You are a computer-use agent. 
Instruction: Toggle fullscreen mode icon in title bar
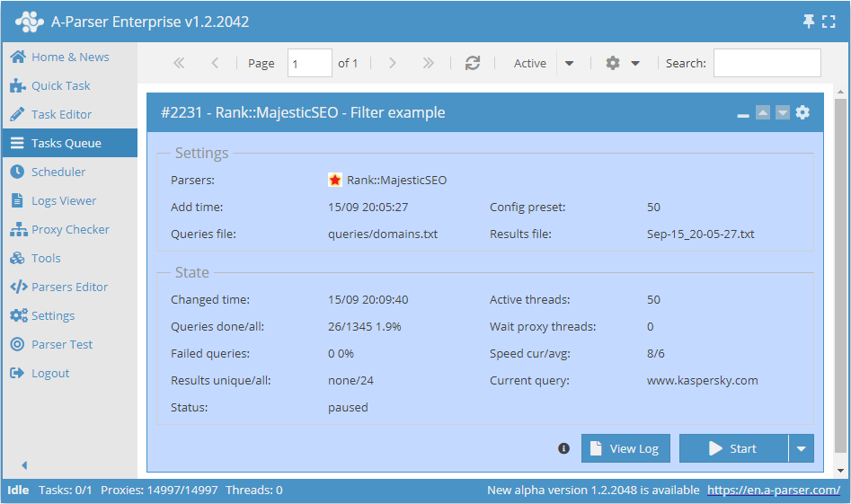click(x=829, y=22)
